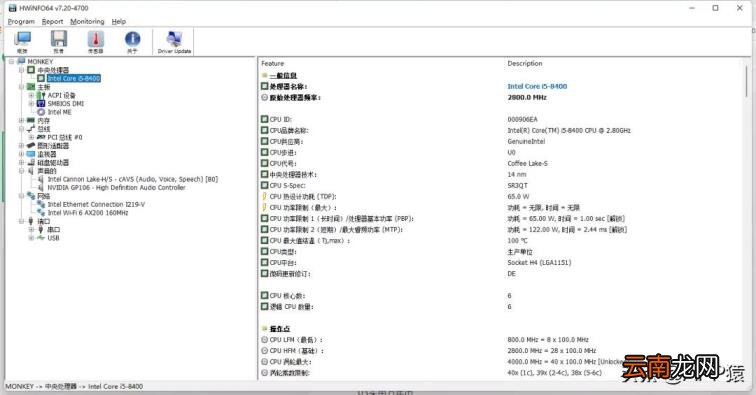Click the PCI bus #0 icon
This screenshot has height=395, width=756.
pyautogui.click(x=41, y=137)
